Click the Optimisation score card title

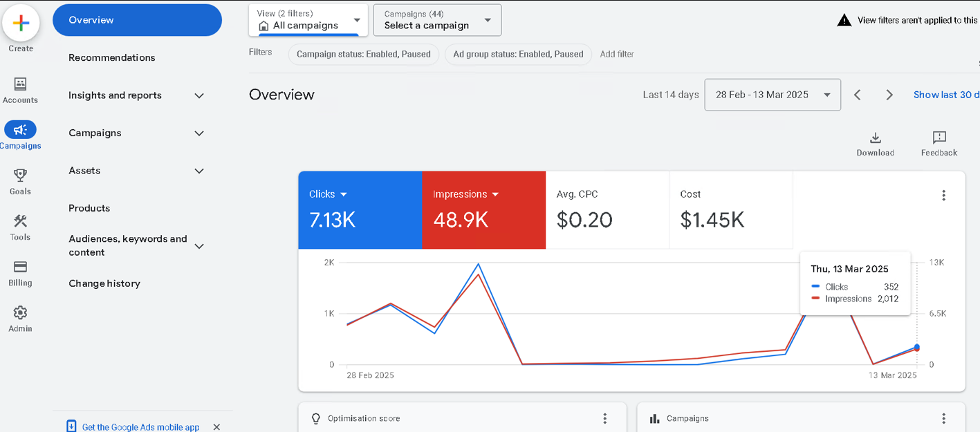click(x=364, y=418)
